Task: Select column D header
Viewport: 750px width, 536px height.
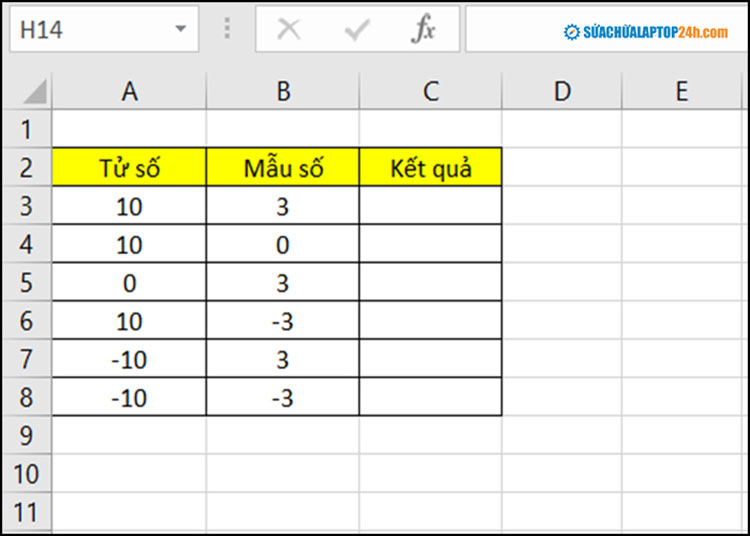Action: pyautogui.click(x=561, y=92)
